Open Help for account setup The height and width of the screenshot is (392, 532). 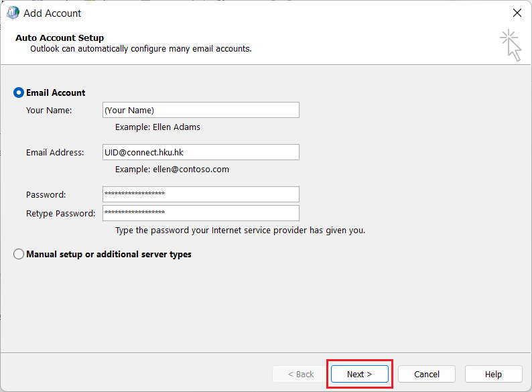pos(493,374)
